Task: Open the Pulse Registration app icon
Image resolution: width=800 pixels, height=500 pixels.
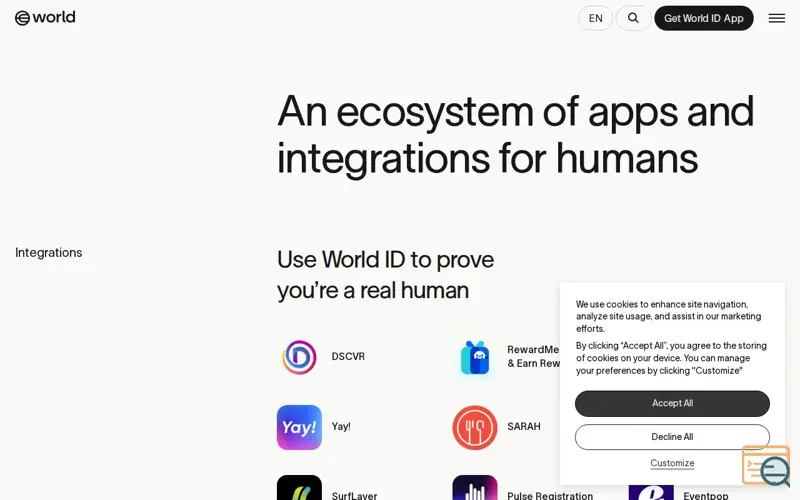Action: point(474,488)
